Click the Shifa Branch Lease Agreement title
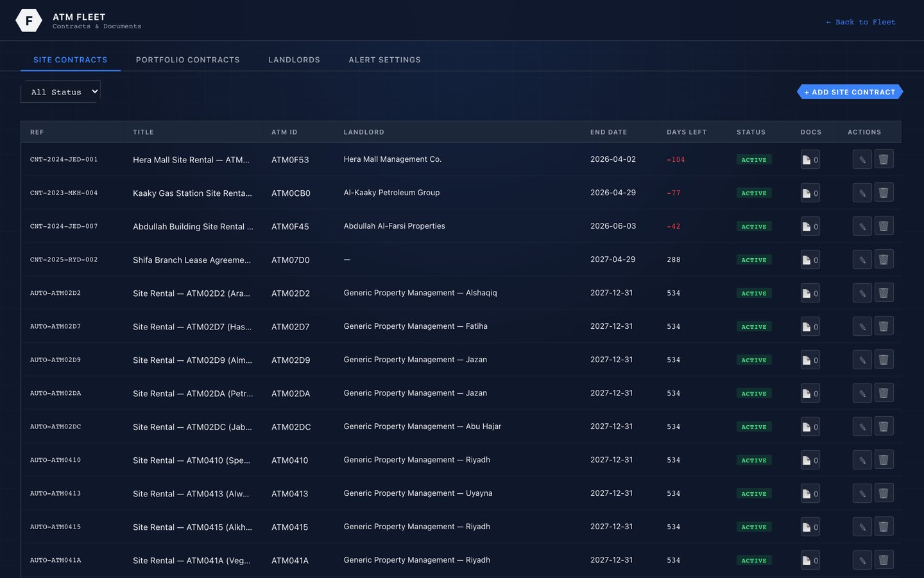 [x=192, y=260]
